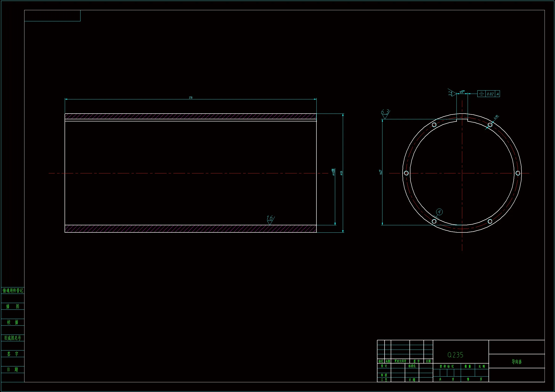Image resolution: width=555 pixels, height=392 pixels.
Task: Select the 0.02 tolerance value cell
Action: coord(490,94)
